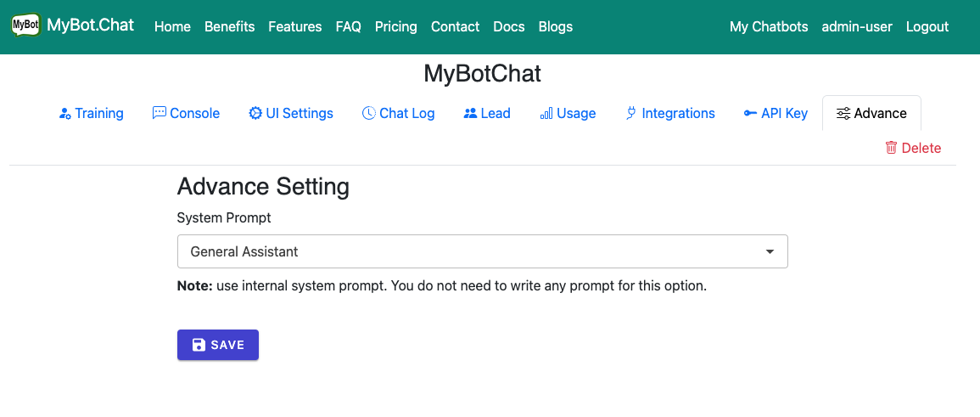The image size is (980, 417).
Task: Click the Lead people icon
Action: (470, 113)
